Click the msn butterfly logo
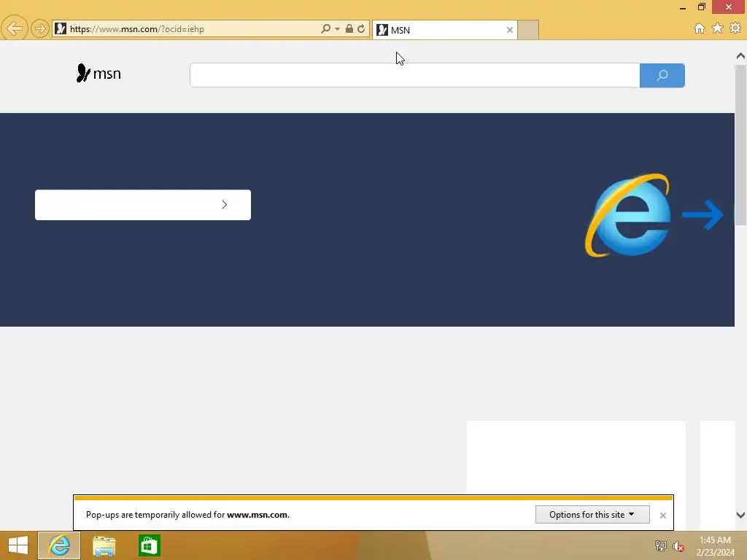 pyautogui.click(x=98, y=74)
